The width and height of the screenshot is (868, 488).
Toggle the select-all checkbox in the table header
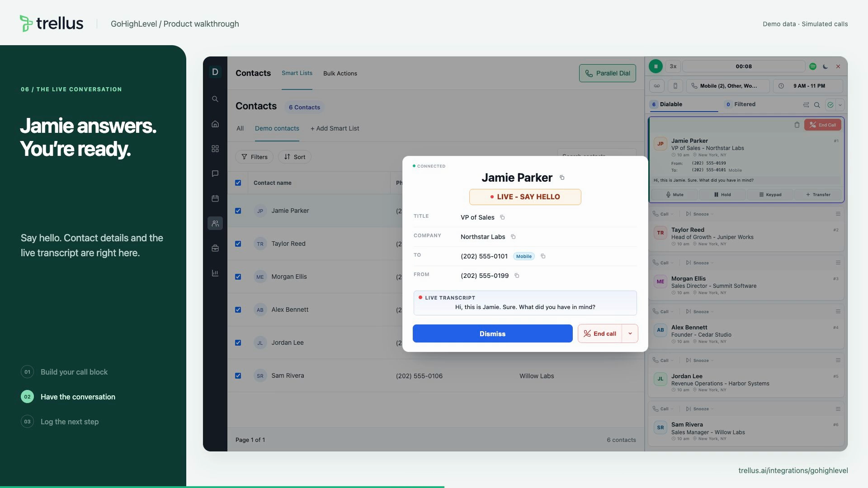[x=238, y=183]
